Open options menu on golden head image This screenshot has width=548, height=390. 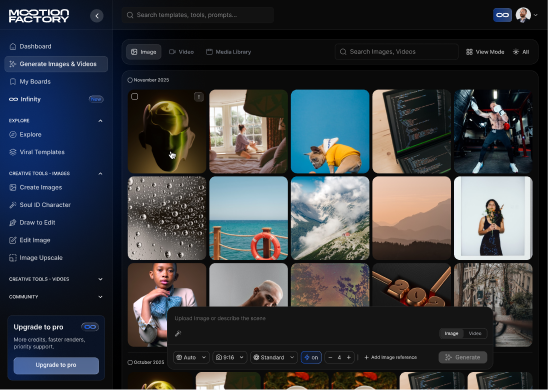pos(199,97)
